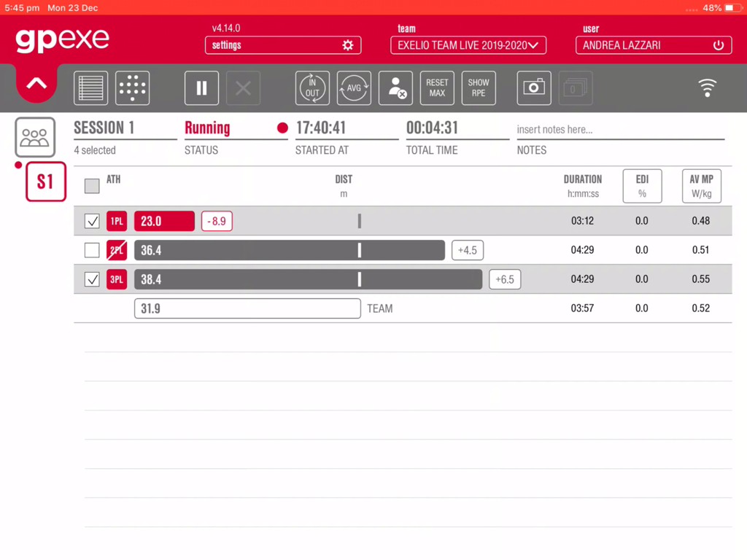This screenshot has height=560, width=747.
Task: Open the EXELIO TEAM LIVE team dropdown
Action: 468,45
